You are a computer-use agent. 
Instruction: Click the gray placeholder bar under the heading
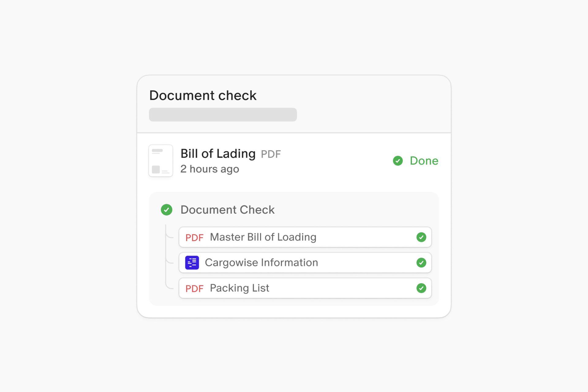[x=223, y=115]
